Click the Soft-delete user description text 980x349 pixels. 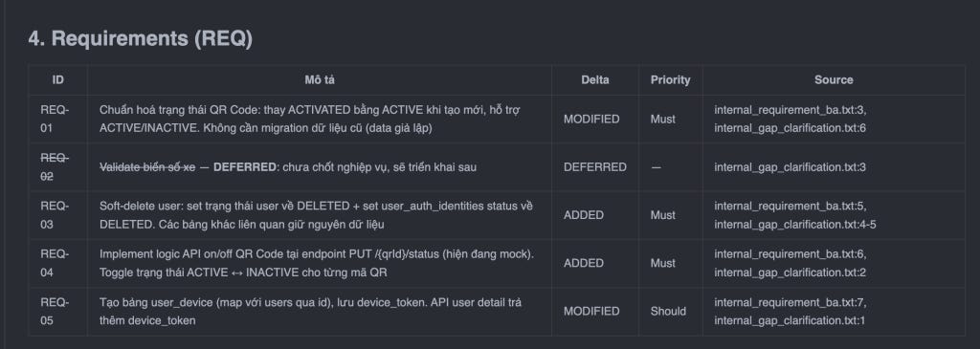[x=316, y=215]
